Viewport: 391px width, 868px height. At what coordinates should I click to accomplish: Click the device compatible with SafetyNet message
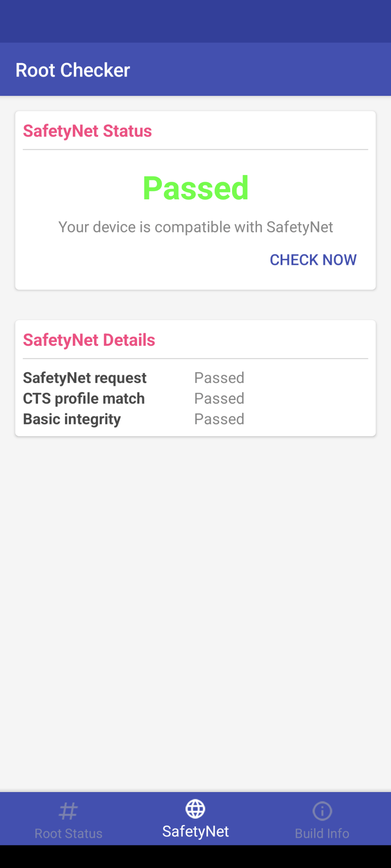click(x=195, y=227)
